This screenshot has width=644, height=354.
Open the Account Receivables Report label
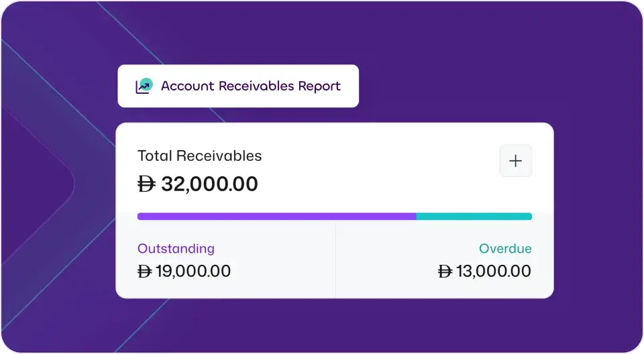[250, 86]
